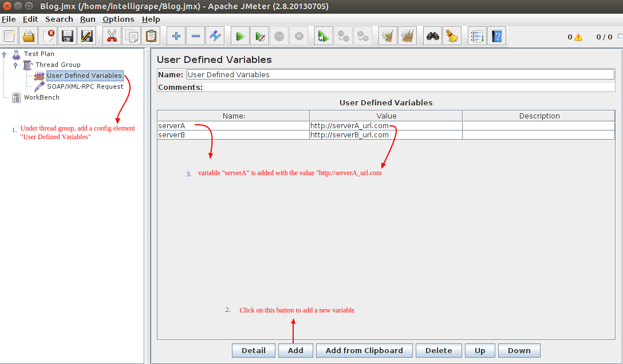Select Test Plan in the tree
This screenshot has height=364, width=623.
[x=39, y=54]
